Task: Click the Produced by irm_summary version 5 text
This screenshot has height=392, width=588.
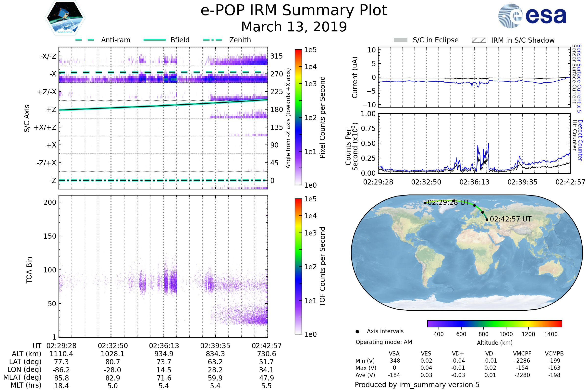Action: coord(417,385)
